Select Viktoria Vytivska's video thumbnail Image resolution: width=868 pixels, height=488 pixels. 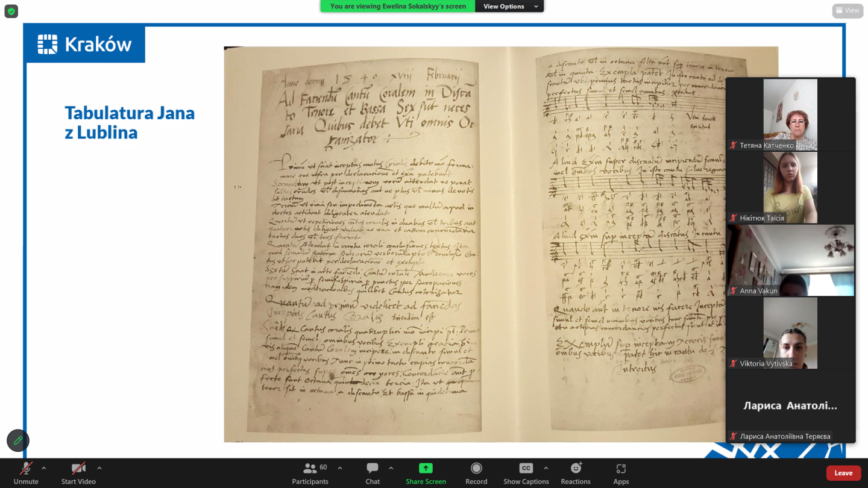(790, 333)
